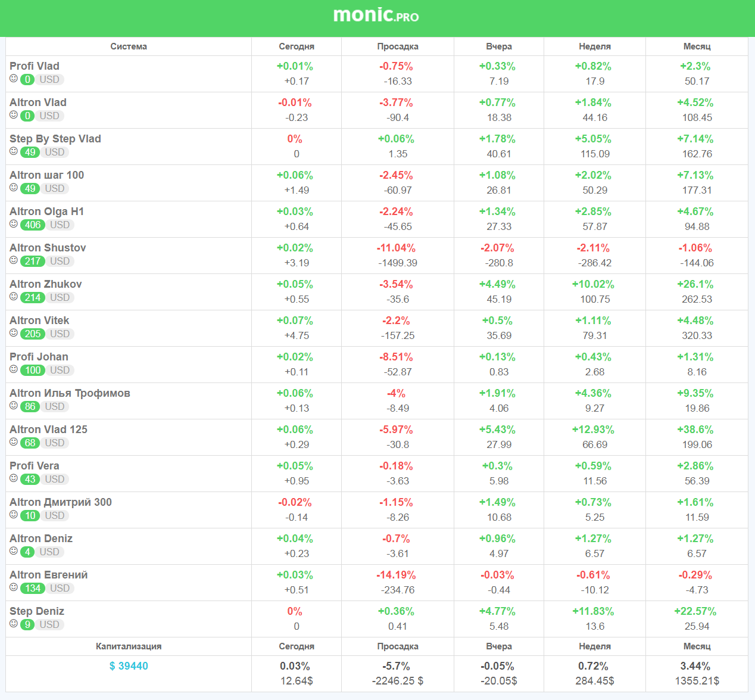Click smiley icon under Profi Vlad
Image resolution: width=755 pixels, height=700 pixels.
pyautogui.click(x=14, y=79)
